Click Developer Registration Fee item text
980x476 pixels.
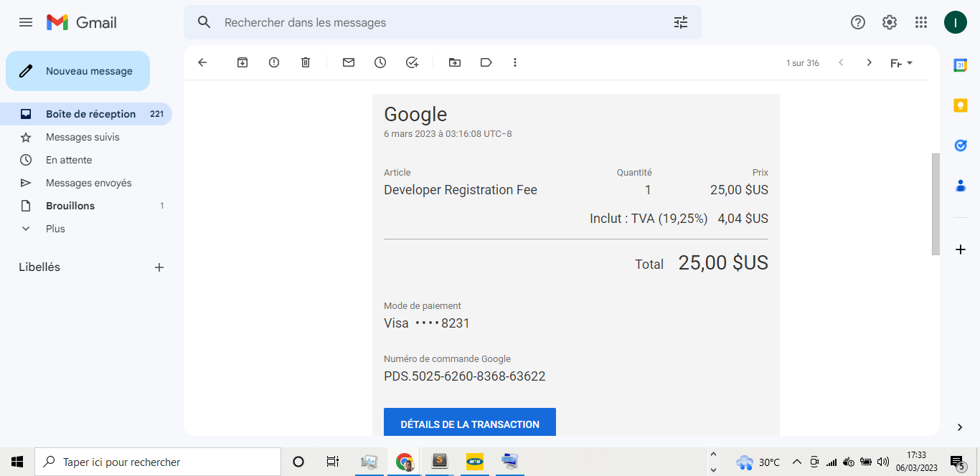click(x=461, y=190)
